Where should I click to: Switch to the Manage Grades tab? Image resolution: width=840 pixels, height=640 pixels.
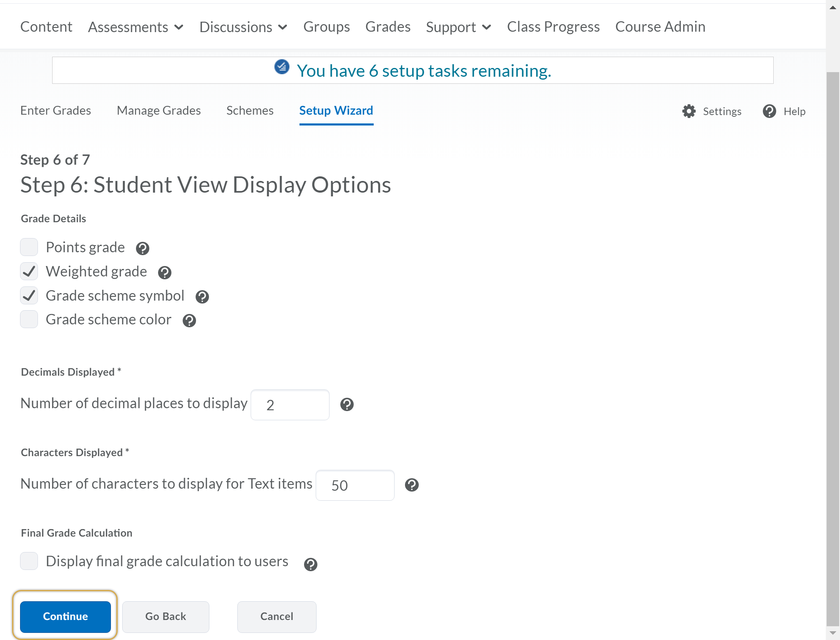(x=159, y=110)
